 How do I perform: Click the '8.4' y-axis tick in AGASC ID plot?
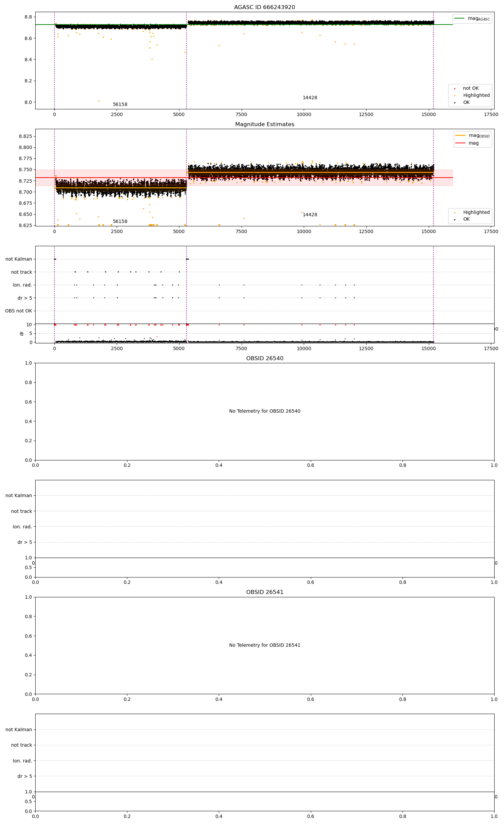click(28, 60)
